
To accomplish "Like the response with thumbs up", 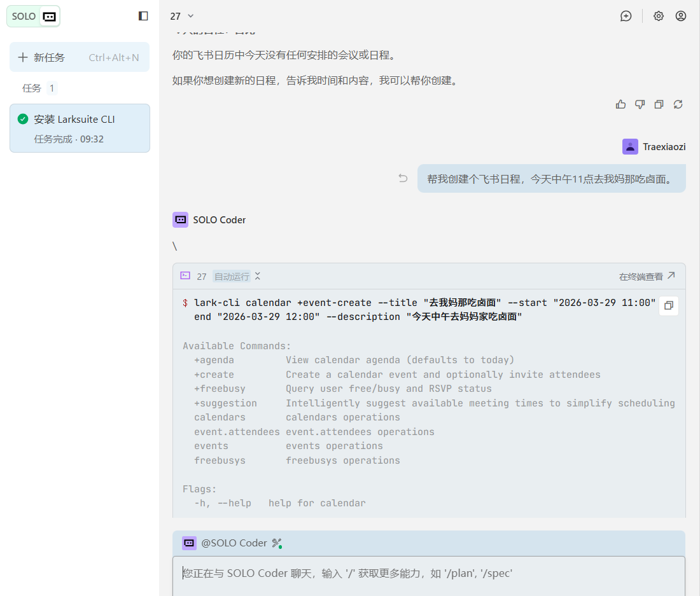I will pyautogui.click(x=621, y=104).
